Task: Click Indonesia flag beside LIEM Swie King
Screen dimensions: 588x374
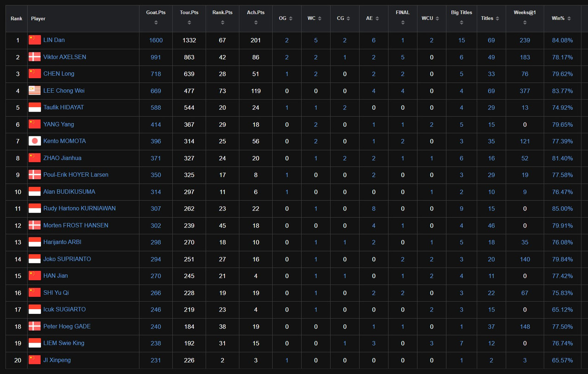Action: click(34, 343)
